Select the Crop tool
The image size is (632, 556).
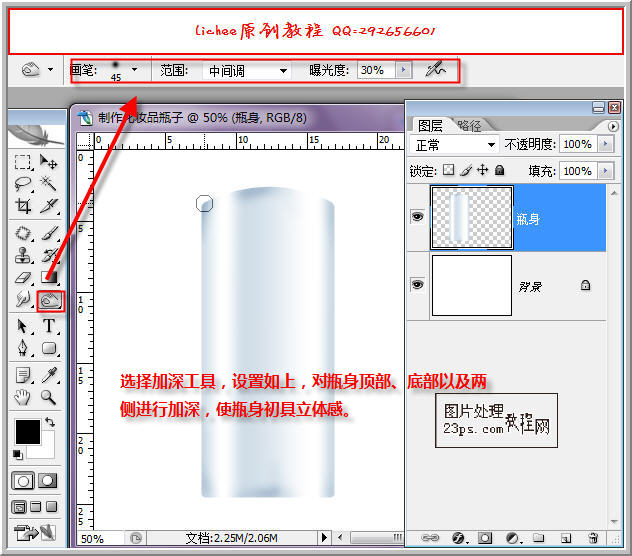pyautogui.click(x=23, y=207)
